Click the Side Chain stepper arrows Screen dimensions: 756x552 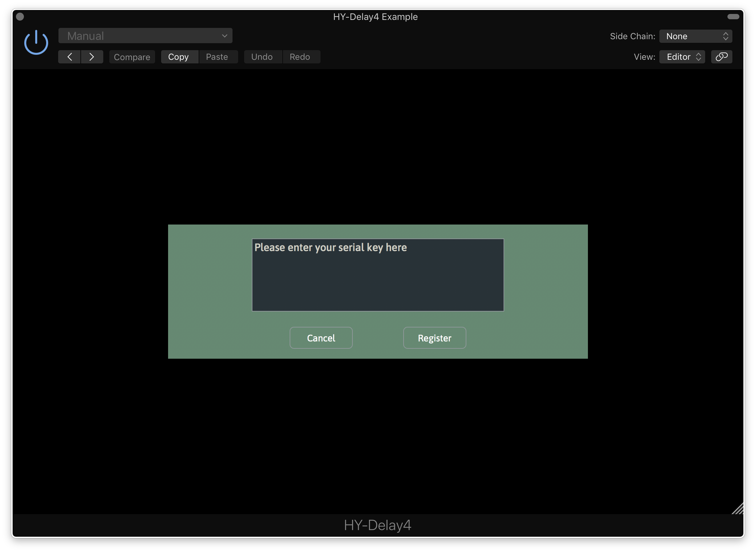725,36
